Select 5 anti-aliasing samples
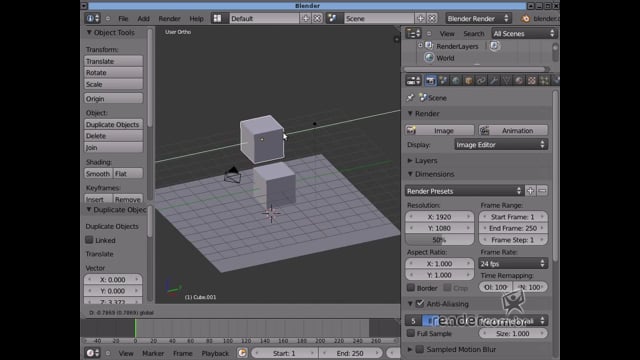 coord(413,321)
